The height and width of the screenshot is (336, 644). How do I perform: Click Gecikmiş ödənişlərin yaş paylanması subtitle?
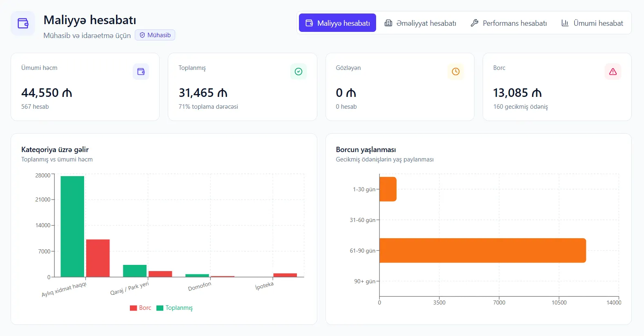pyautogui.click(x=385, y=159)
